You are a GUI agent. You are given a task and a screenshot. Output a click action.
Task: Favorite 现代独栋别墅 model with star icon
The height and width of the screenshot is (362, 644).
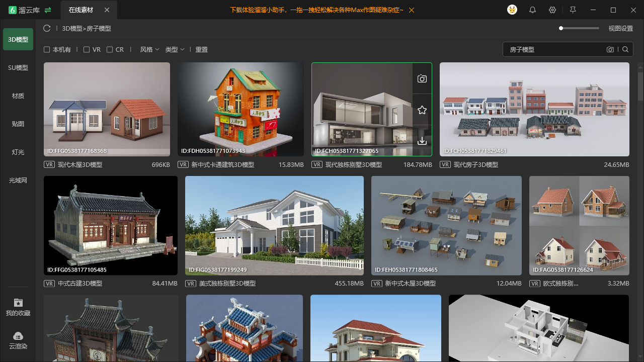point(422,110)
